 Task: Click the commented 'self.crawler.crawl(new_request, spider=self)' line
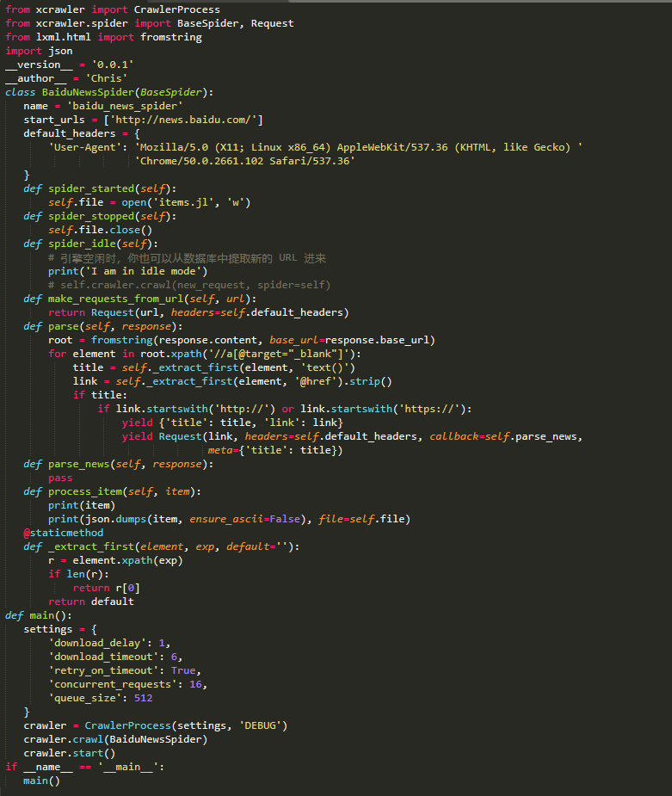click(x=189, y=285)
